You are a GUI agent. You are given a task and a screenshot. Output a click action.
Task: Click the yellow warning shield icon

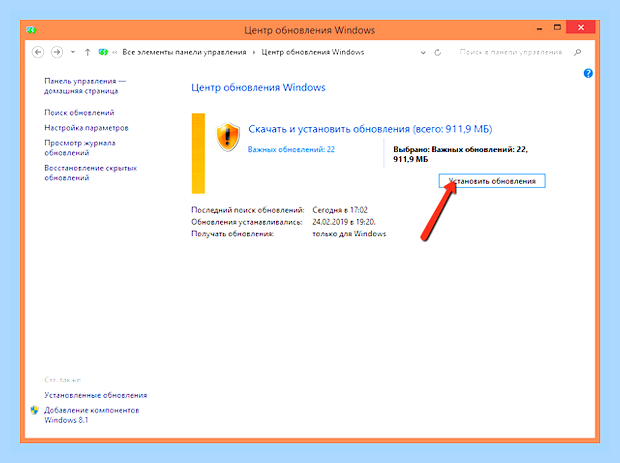coord(228,137)
